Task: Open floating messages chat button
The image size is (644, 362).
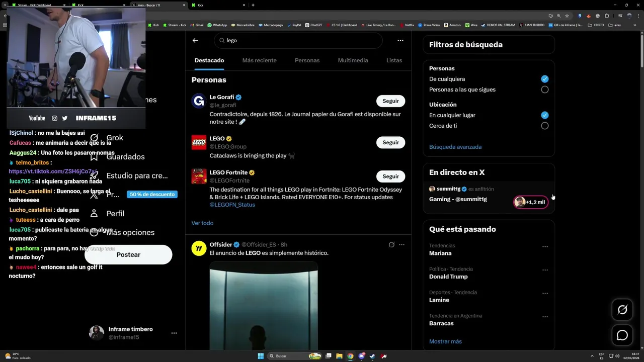Action: click(622, 335)
